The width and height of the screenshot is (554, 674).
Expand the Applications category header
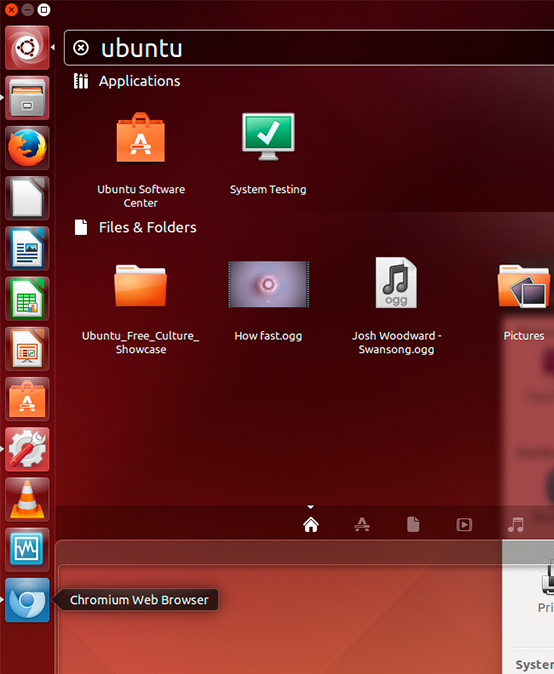127,81
